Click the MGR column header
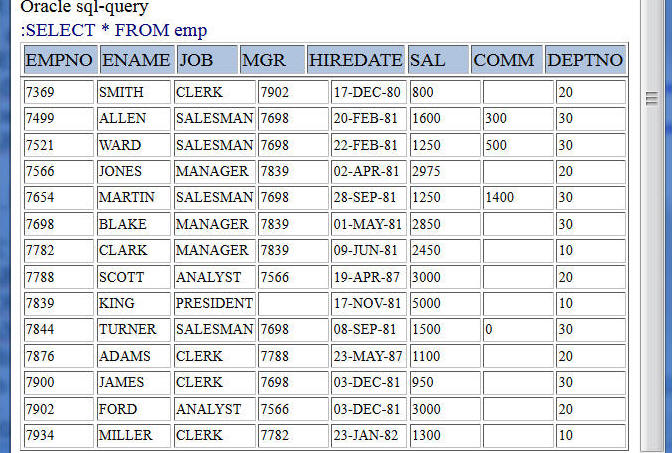The width and height of the screenshot is (672, 453). (x=272, y=60)
